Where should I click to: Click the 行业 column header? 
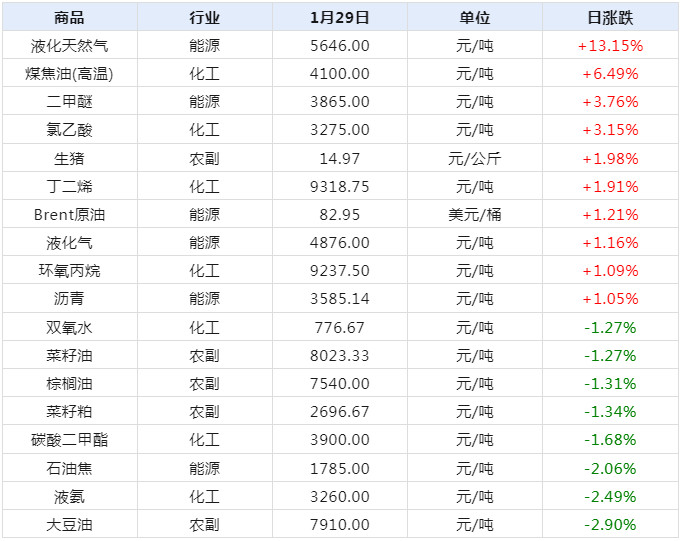click(x=204, y=17)
